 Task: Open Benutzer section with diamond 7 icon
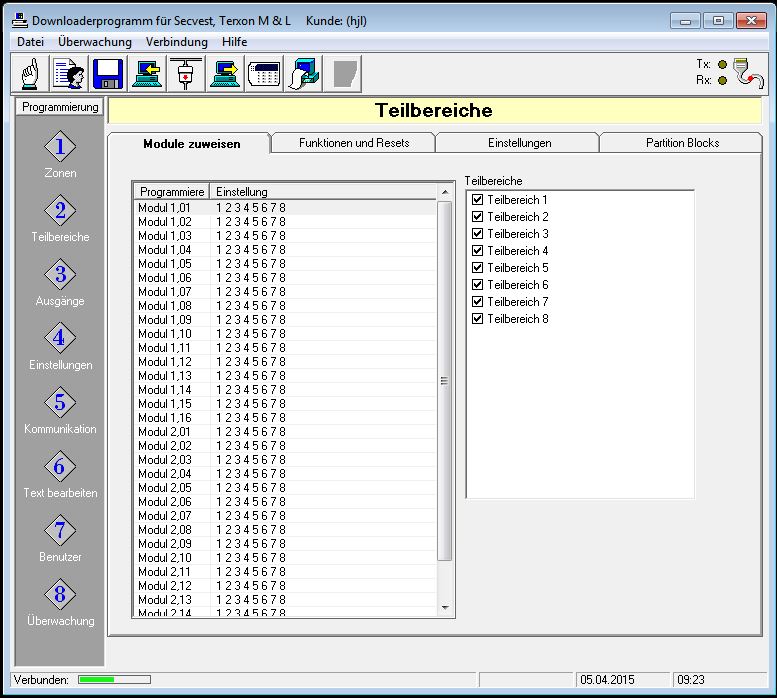click(x=60, y=532)
